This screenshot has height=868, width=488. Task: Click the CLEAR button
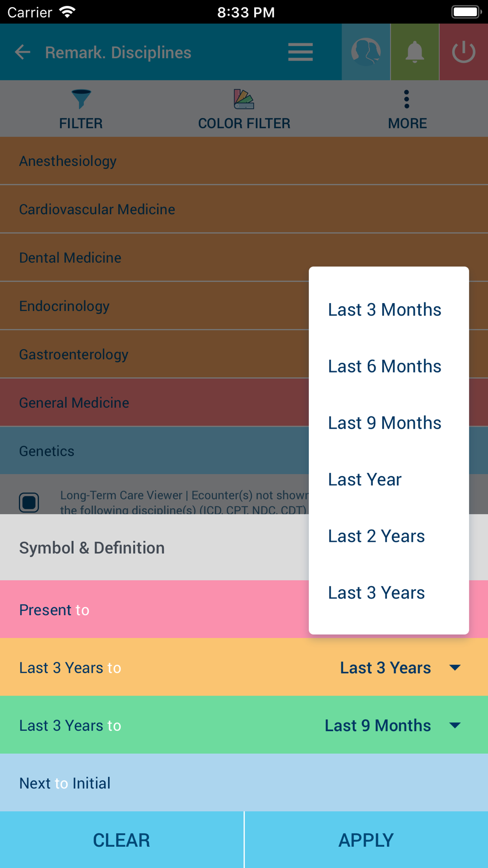click(122, 840)
